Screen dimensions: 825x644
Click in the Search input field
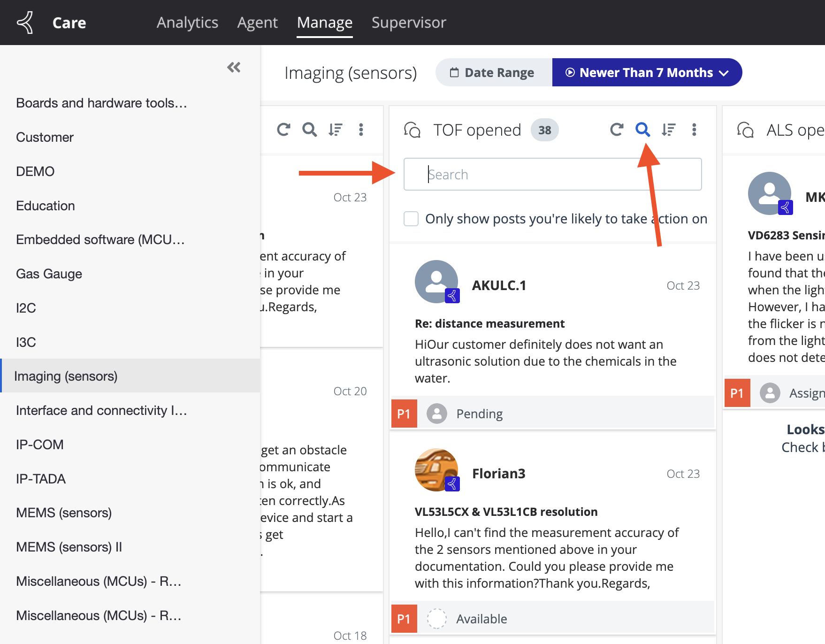tap(552, 175)
